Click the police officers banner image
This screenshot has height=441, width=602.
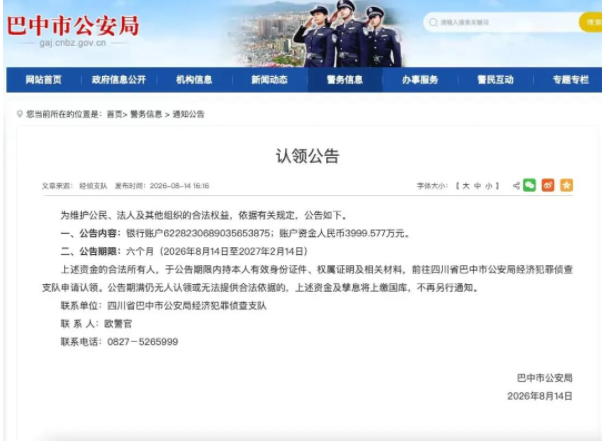[x=347, y=34]
